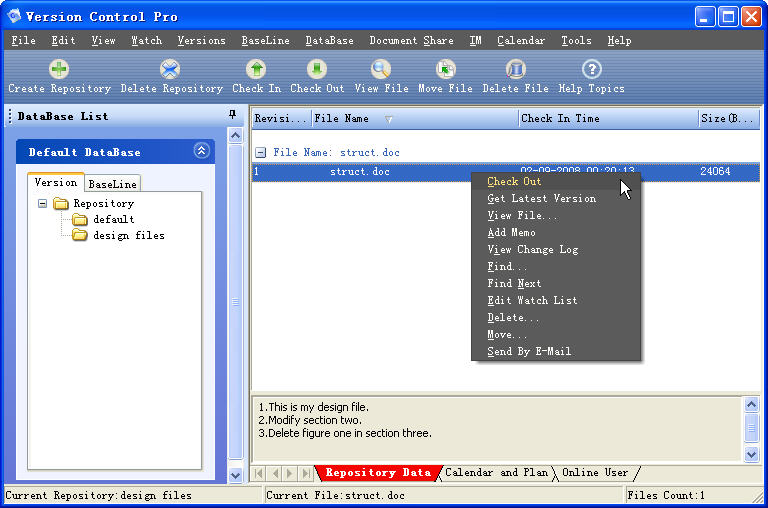Viewport: 768px width, 508px height.
Task: Click the Create Repository toolbar icon
Action: coord(59,69)
